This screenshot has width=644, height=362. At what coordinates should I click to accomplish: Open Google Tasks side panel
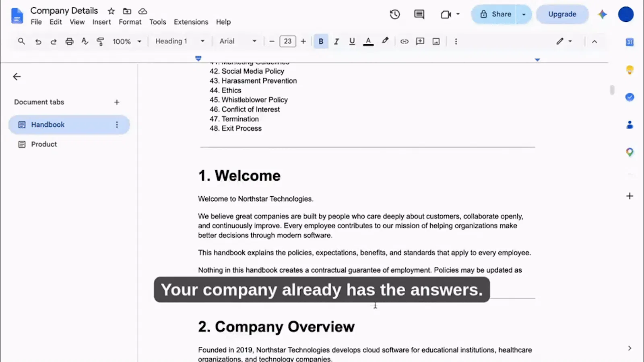click(630, 97)
